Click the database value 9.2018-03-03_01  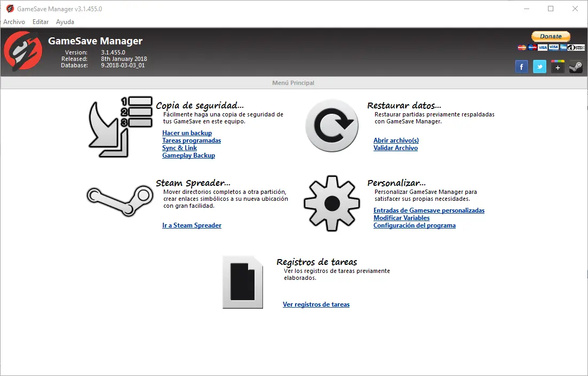point(123,65)
